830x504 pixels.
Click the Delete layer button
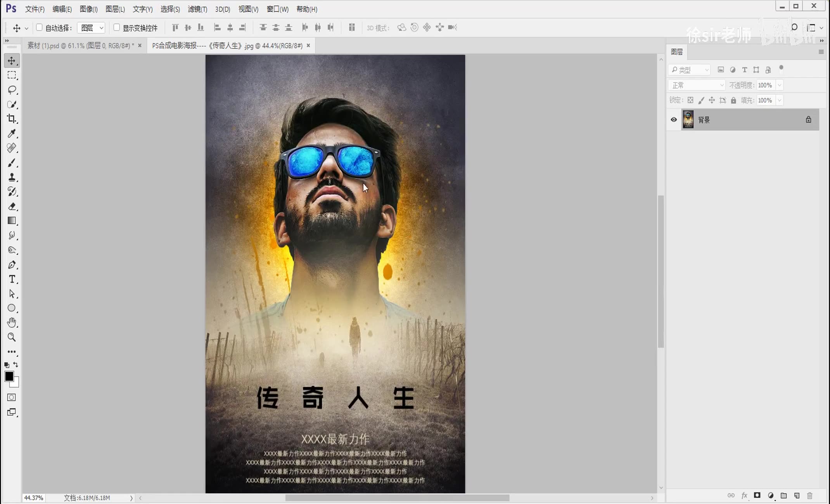(x=811, y=495)
